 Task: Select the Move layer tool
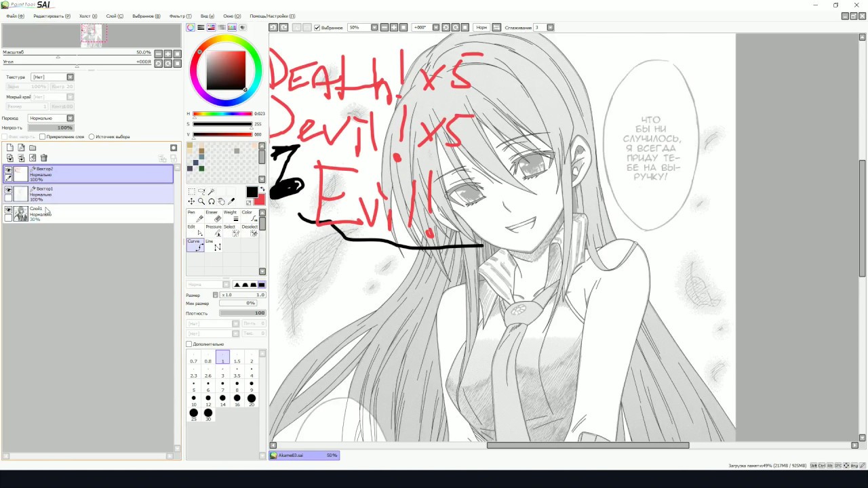(x=191, y=201)
